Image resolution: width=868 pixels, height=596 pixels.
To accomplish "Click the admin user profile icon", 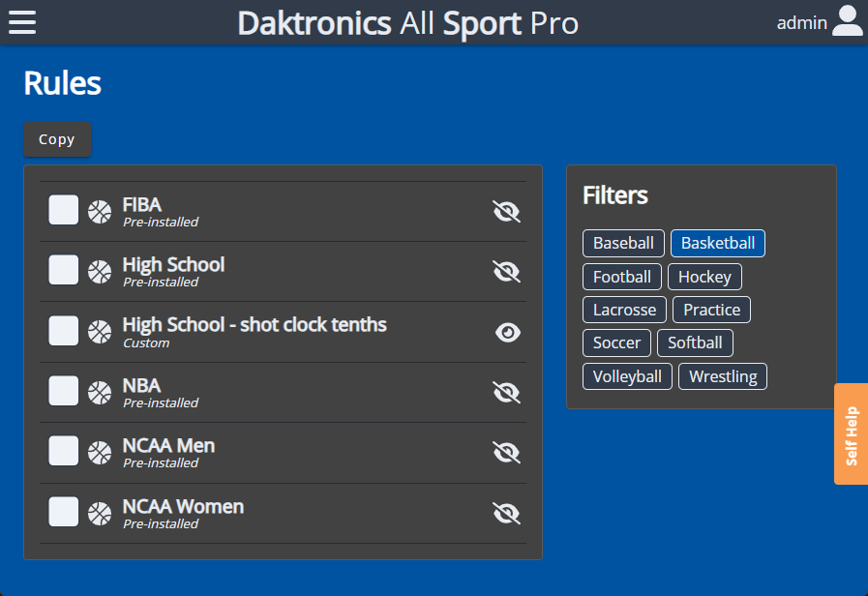I will 847,21.
